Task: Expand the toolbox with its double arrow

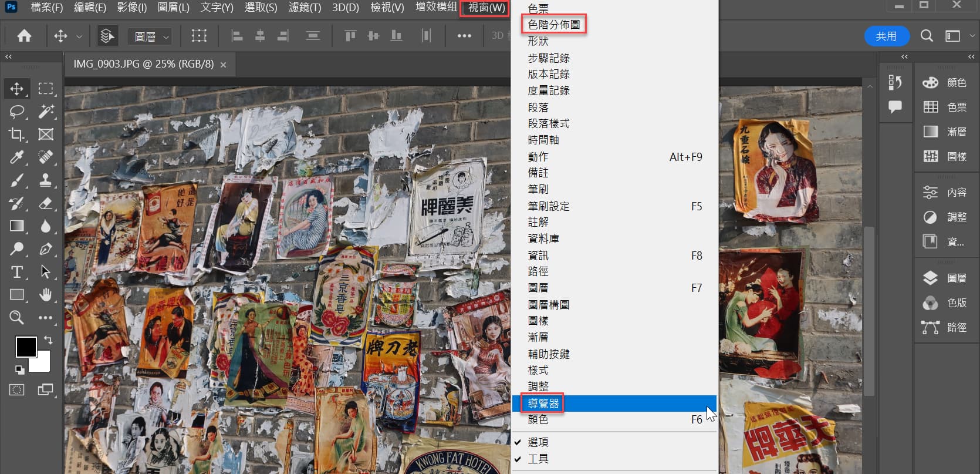Action: 8,57
